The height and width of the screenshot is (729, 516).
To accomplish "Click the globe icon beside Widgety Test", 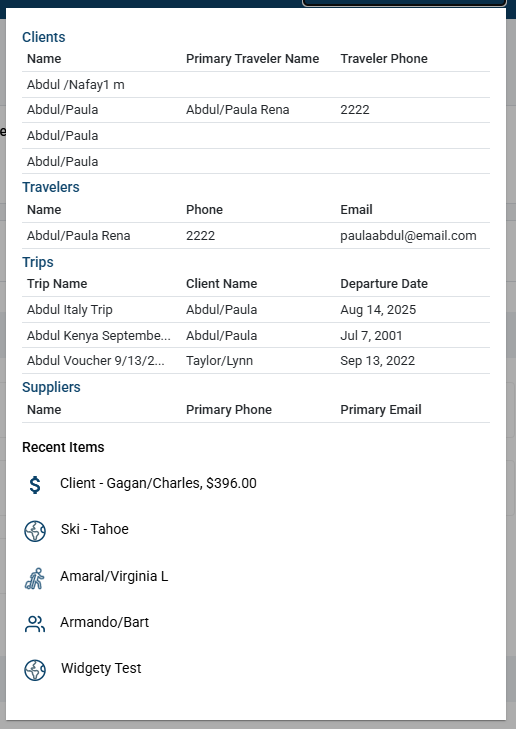I will pyautogui.click(x=35, y=670).
